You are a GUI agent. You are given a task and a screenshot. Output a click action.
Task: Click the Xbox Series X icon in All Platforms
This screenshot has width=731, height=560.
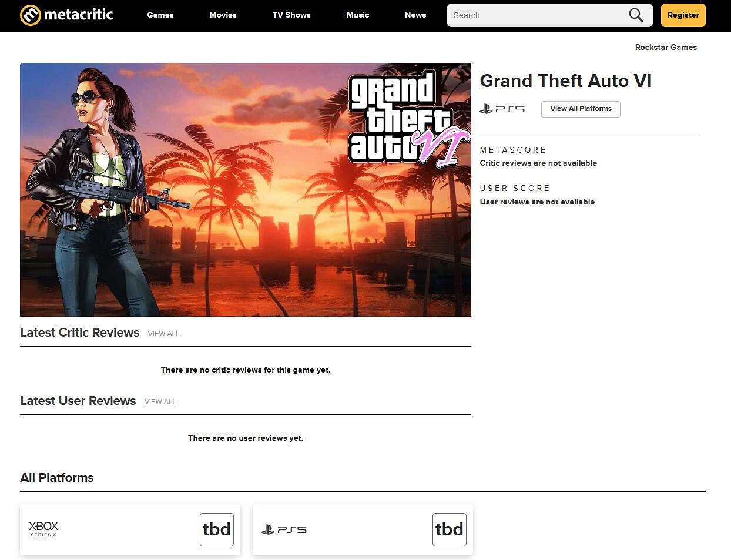pyautogui.click(x=42, y=529)
